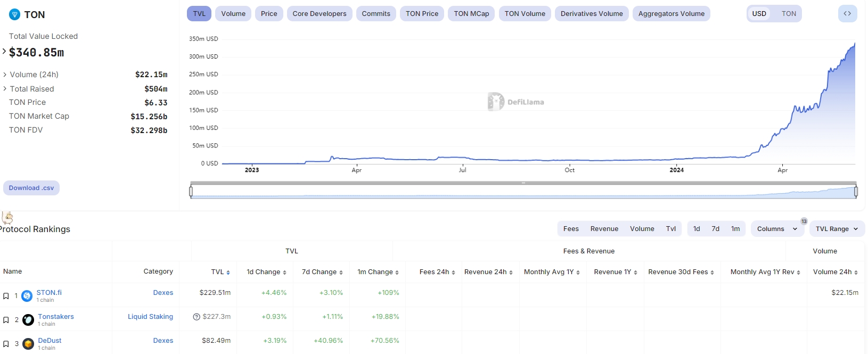Select the Tvl column preset tab
This screenshot has height=354, width=868.
(x=671, y=229)
